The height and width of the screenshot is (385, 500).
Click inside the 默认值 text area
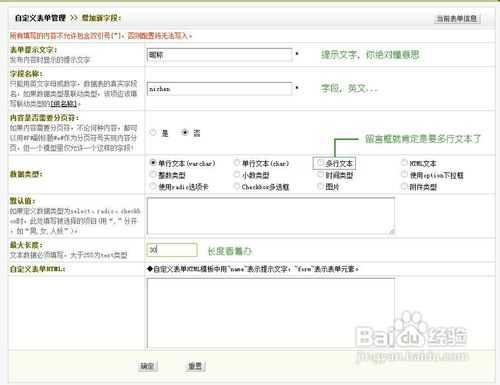(271, 216)
